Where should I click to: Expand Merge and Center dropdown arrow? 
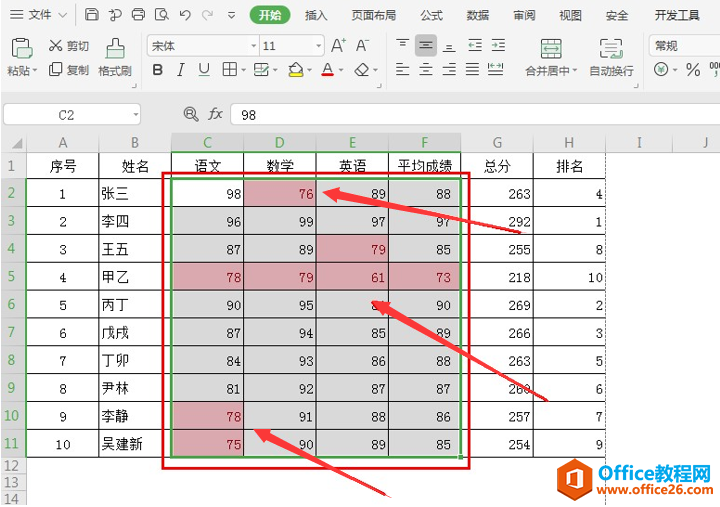tap(575, 71)
